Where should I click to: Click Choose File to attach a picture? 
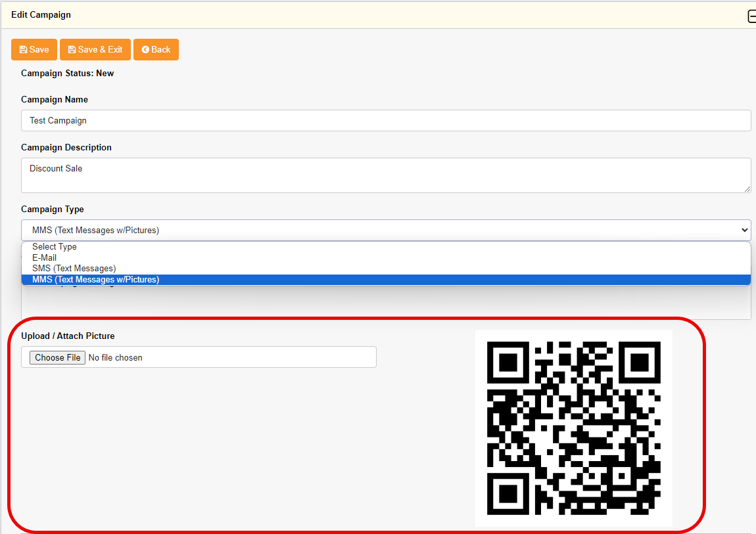point(57,357)
